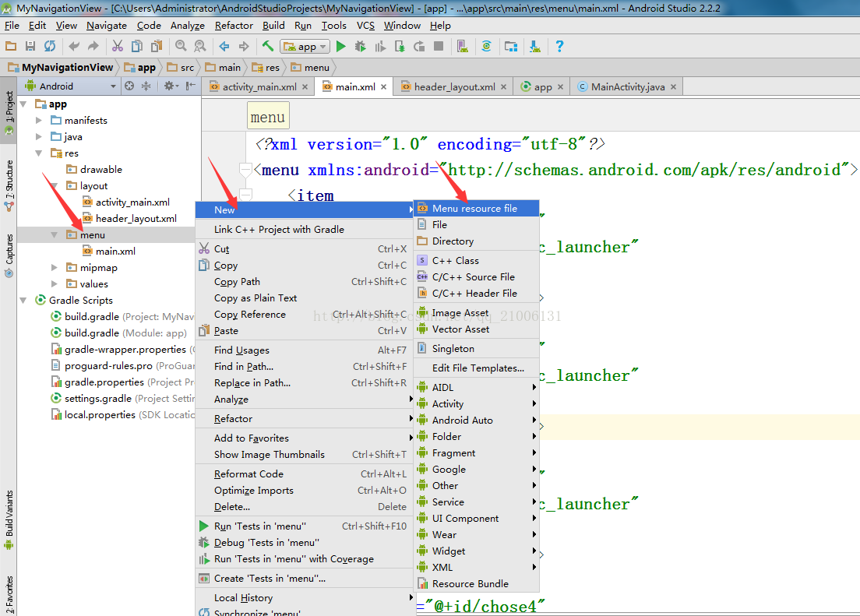This screenshot has height=616, width=860.
Task: Open the Build menu in menu bar
Action: click(x=273, y=25)
